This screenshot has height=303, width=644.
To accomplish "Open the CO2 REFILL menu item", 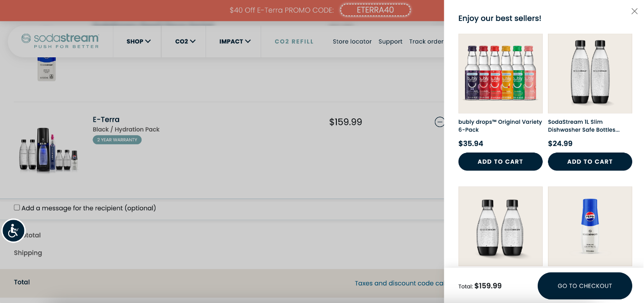I will [294, 41].
